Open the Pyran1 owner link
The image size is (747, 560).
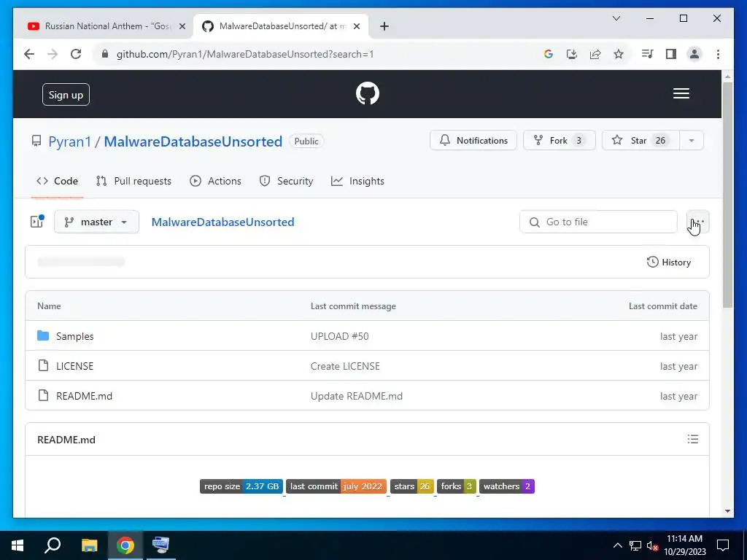pyautogui.click(x=69, y=141)
